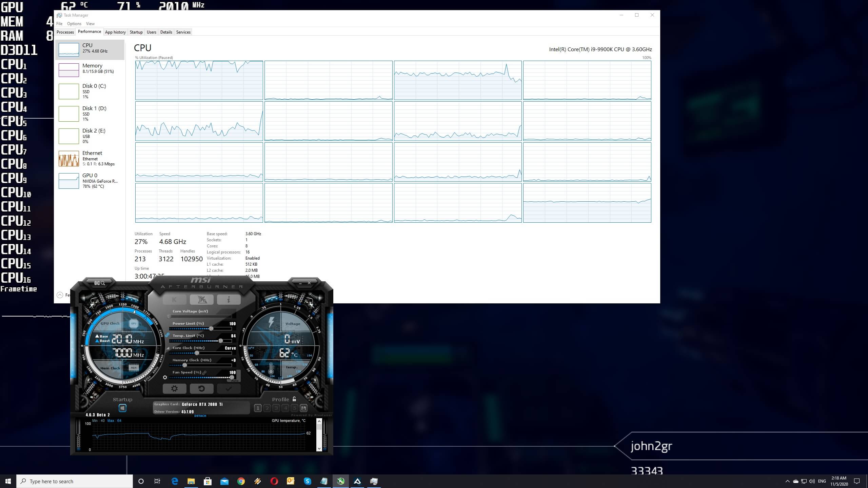The image size is (868, 488).
Task: Toggle the Profile lock icon
Action: tap(294, 399)
